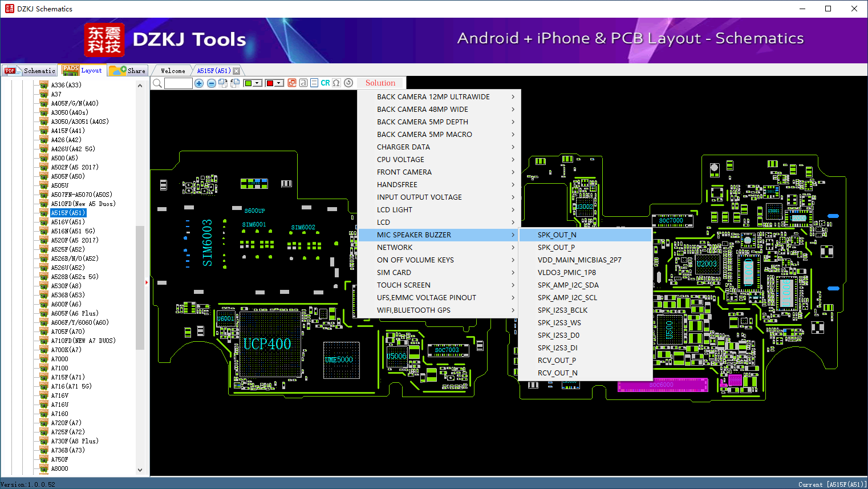Close the A515F(A51) tab
This screenshot has width=868, height=489.
pos(236,71)
